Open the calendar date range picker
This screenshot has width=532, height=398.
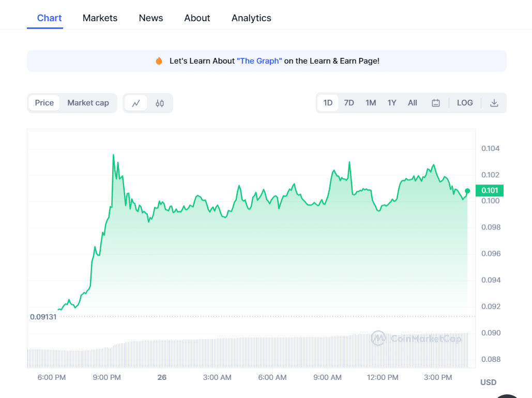click(436, 103)
